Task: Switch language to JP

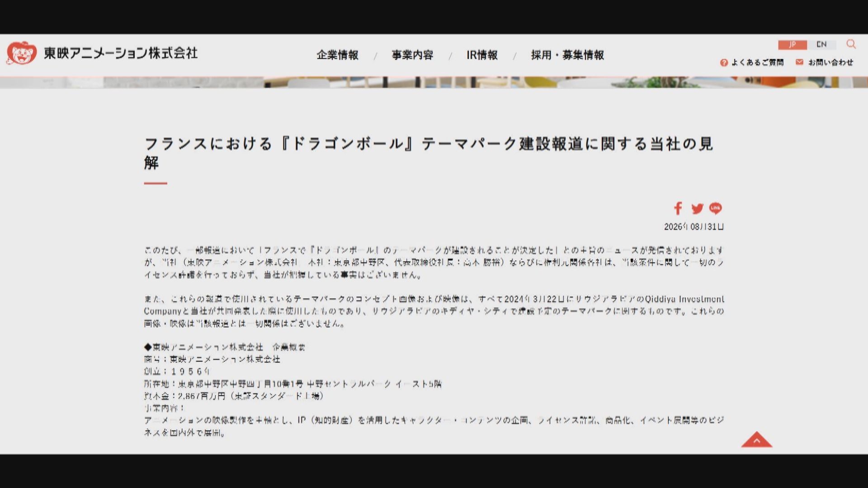Action: (x=792, y=45)
